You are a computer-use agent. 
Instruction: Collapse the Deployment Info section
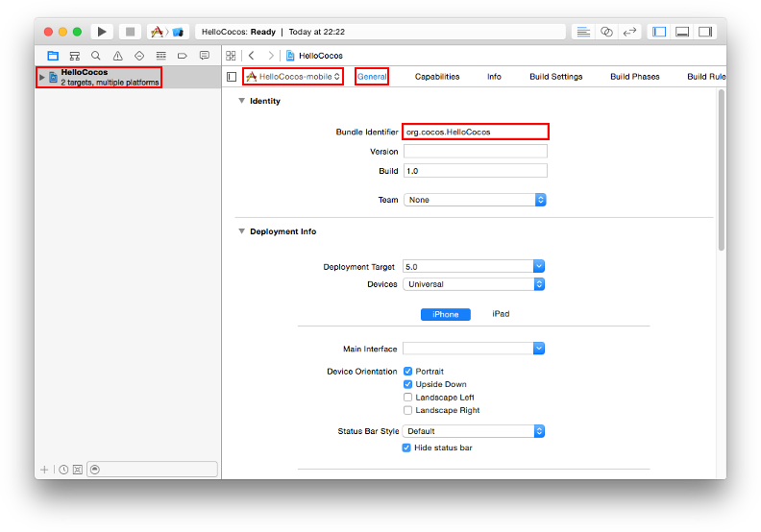[x=241, y=231]
